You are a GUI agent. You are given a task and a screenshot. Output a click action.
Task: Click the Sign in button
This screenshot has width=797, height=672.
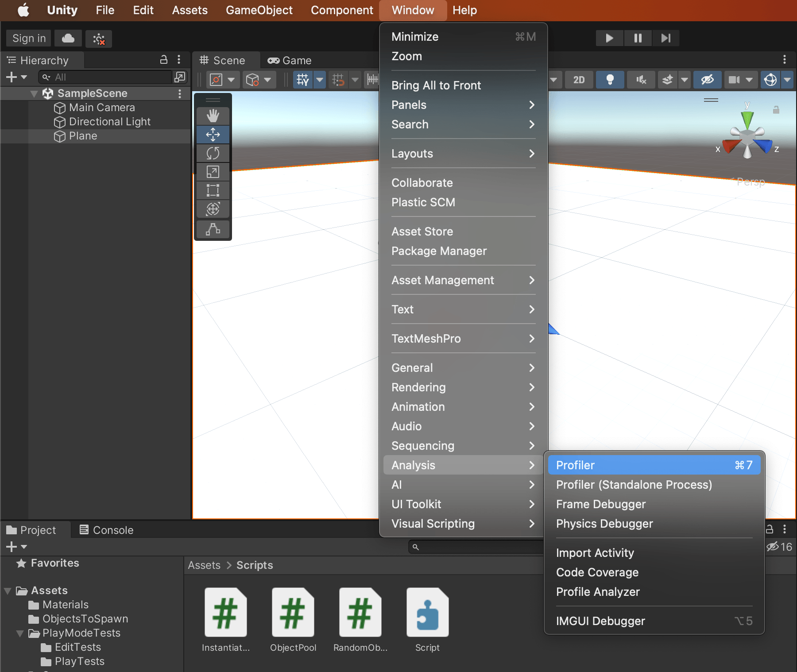pyautogui.click(x=28, y=38)
